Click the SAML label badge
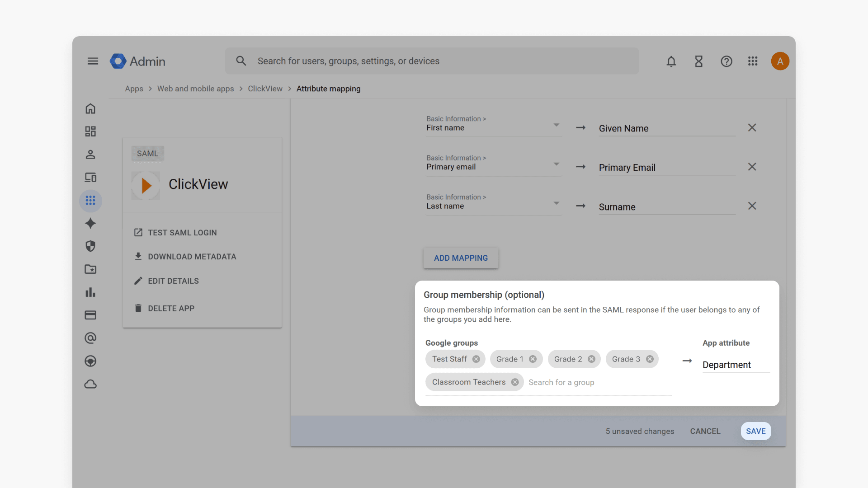The height and width of the screenshot is (488, 868). click(148, 154)
